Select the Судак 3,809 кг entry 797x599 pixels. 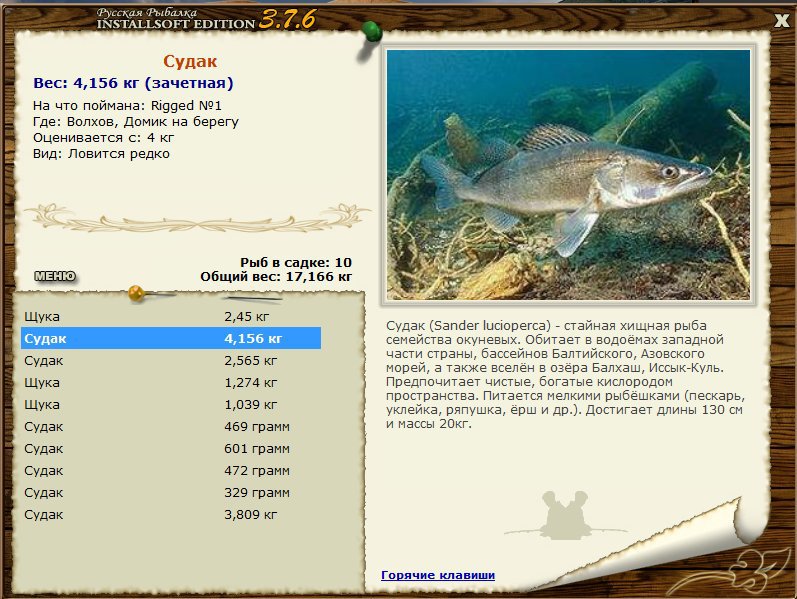(171, 515)
